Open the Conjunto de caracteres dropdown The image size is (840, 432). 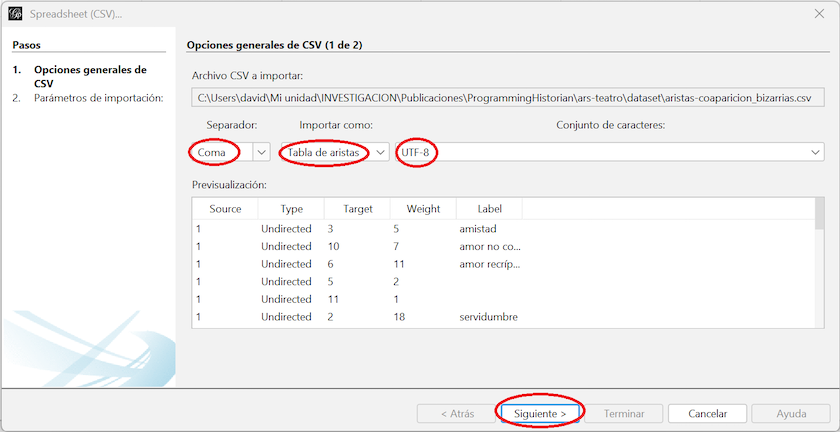click(815, 152)
